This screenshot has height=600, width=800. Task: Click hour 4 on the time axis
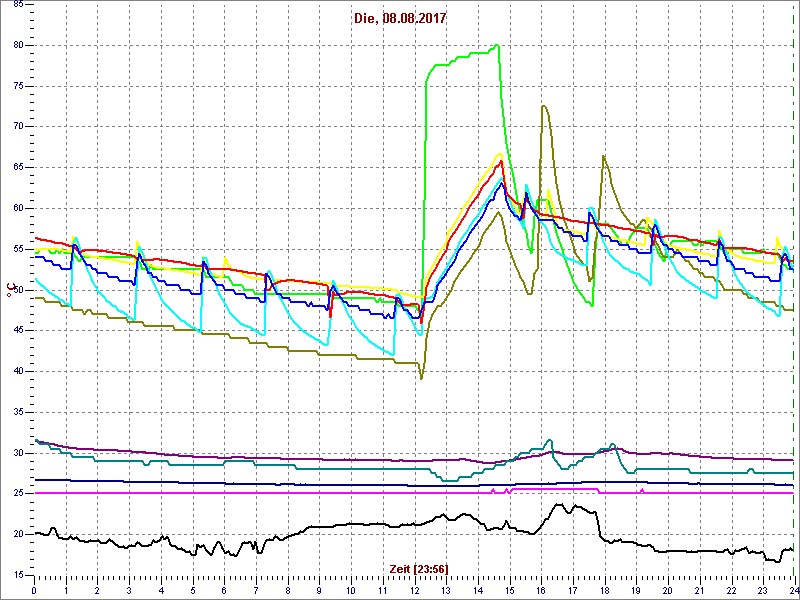[161, 590]
